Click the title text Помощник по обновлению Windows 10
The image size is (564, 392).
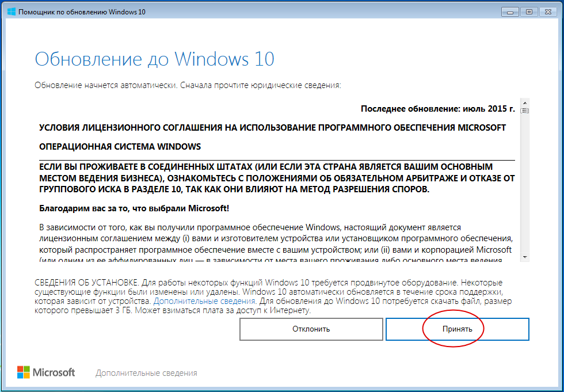click(x=82, y=12)
